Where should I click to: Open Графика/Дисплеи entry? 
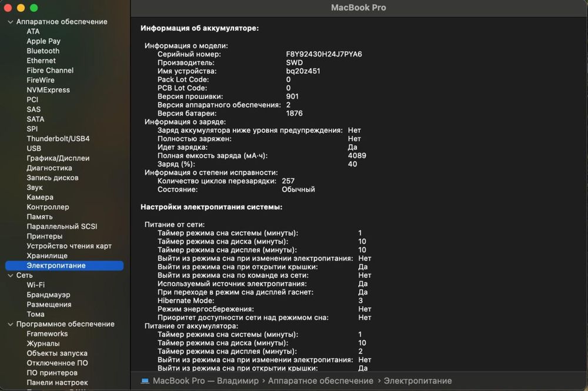click(58, 158)
